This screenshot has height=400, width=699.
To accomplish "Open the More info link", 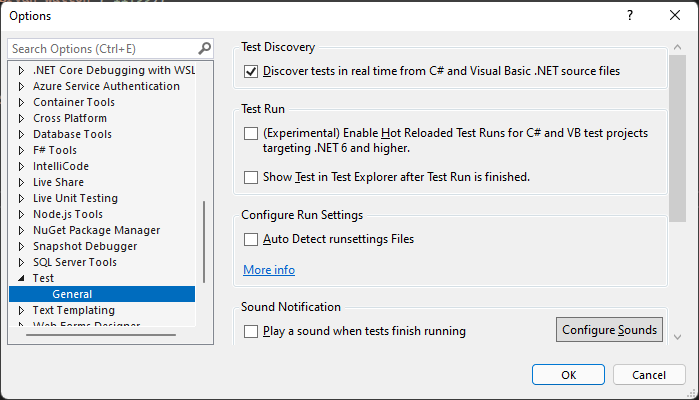I will point(269,270).
